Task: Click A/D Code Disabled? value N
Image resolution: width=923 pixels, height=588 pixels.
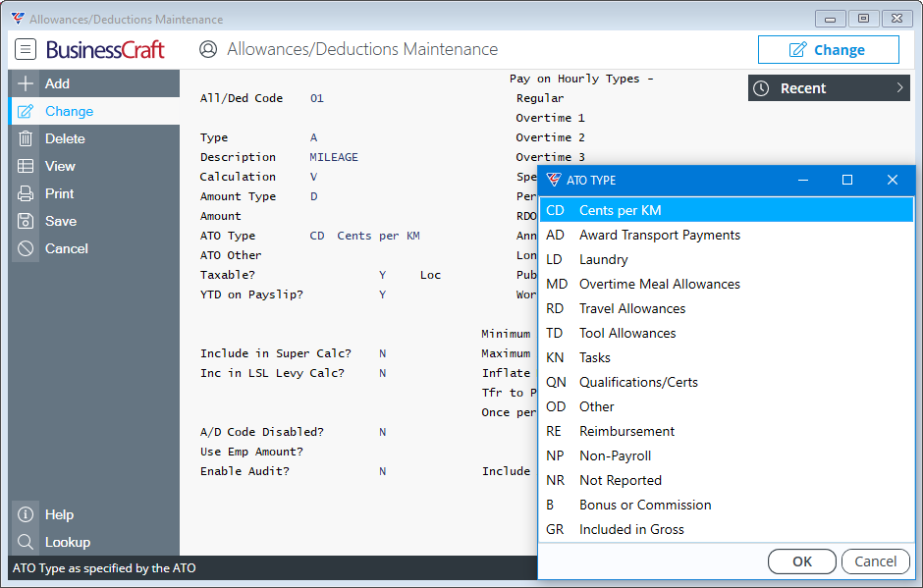Action: 383,432
